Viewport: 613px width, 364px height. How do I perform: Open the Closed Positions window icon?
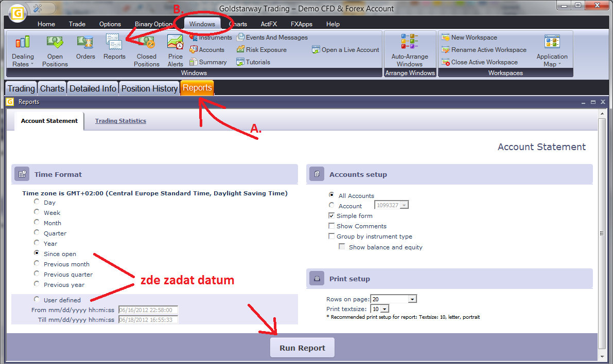click(147, 42)
